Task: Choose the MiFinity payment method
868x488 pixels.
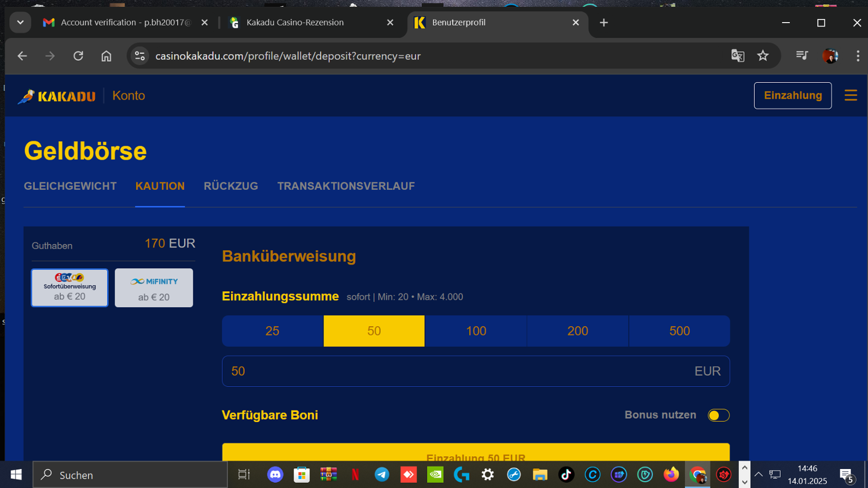Action: click(x=154, y=287)
